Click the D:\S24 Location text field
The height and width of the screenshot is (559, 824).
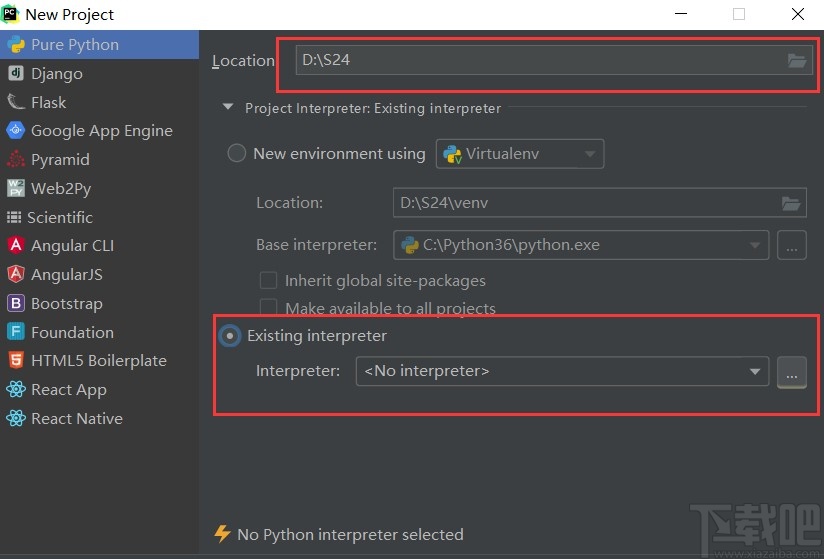click(540, 60)
